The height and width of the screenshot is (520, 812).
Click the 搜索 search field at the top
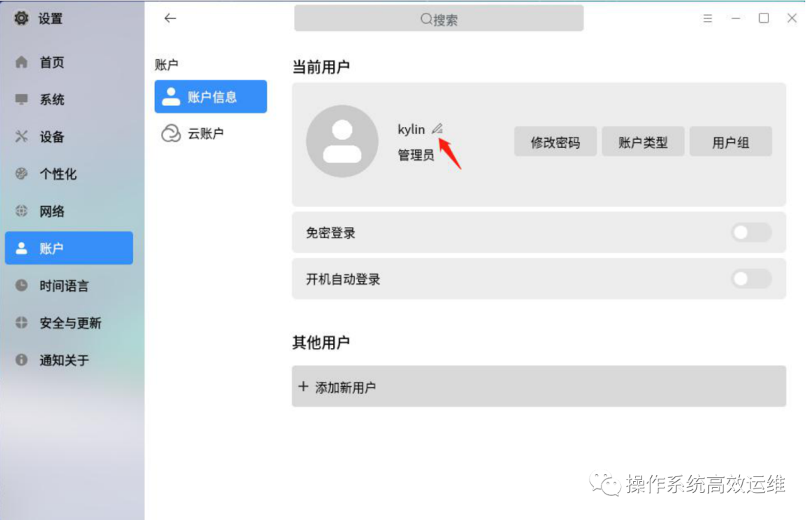click(438, 18)
